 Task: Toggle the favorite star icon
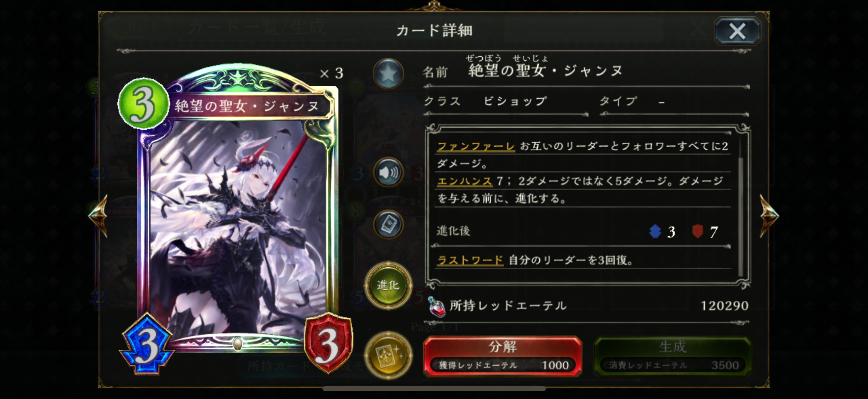[388, 73]
